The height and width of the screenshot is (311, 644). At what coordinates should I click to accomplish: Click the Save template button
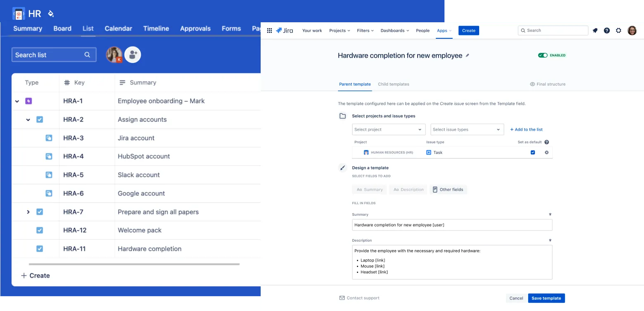tap(546, 298)
